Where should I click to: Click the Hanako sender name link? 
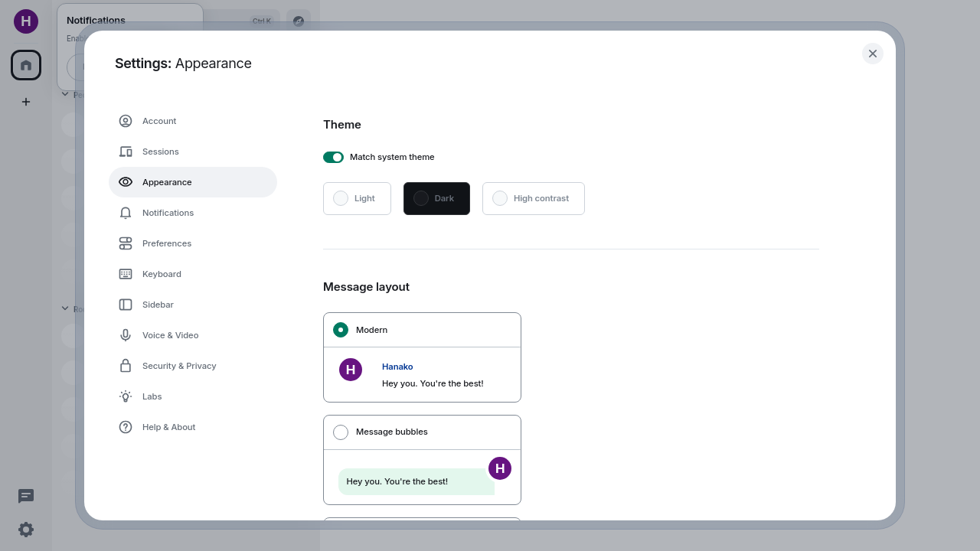point(397,367)
